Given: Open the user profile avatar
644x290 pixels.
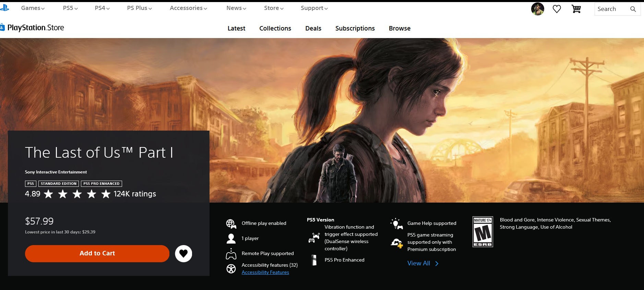Looking at the screenshot, I should point(537,9).
